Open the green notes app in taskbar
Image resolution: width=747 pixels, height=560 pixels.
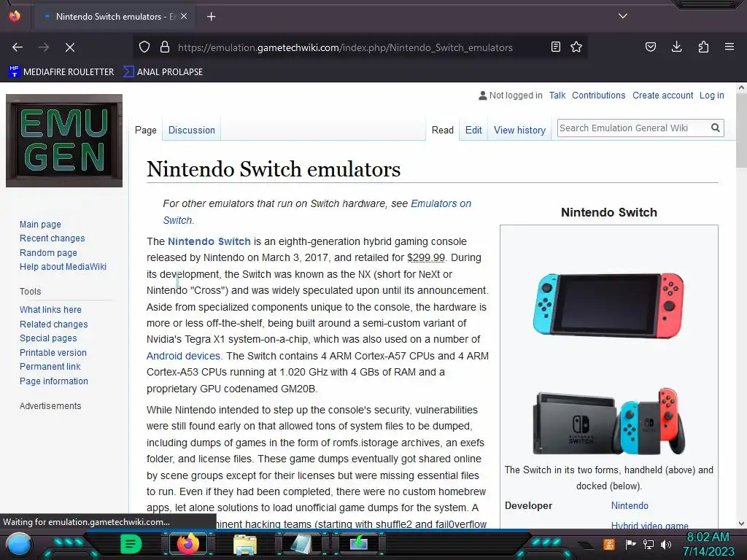coord(131,544)
